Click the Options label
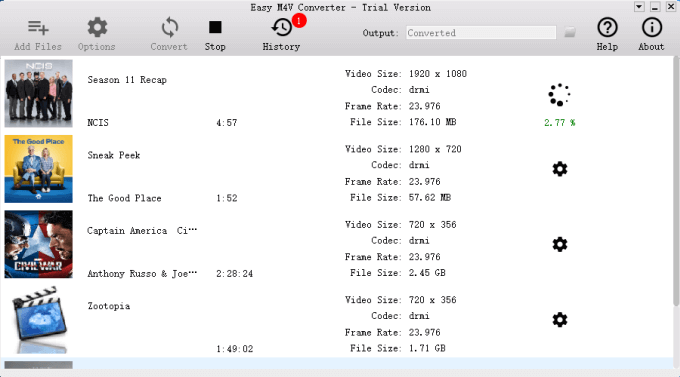The width and height of the screenshot is (680, 377). pos(97,46)
